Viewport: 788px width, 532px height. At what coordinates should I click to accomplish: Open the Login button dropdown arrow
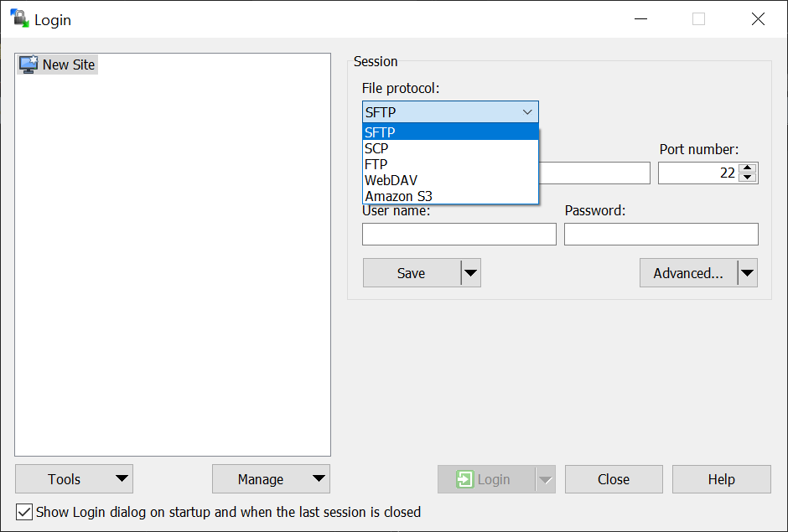(546, 479)
